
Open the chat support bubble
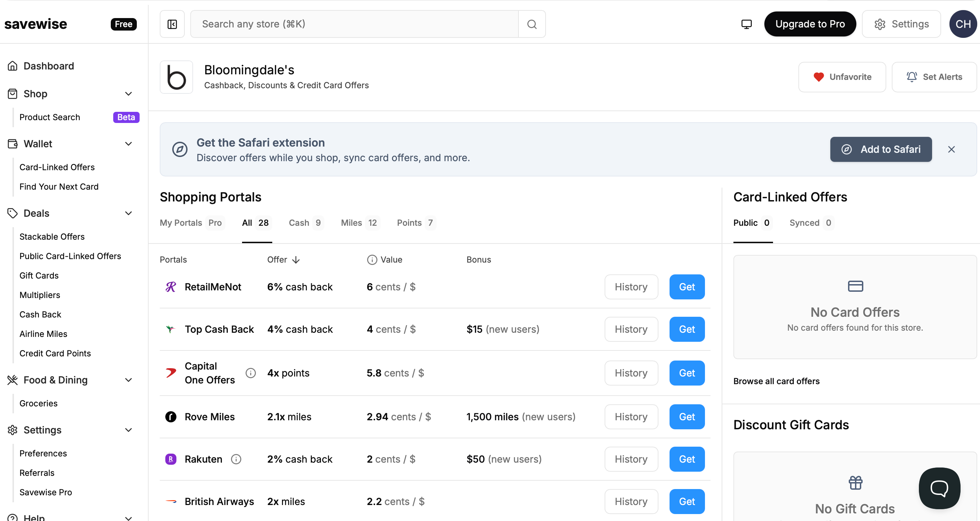tap(939, 488)
